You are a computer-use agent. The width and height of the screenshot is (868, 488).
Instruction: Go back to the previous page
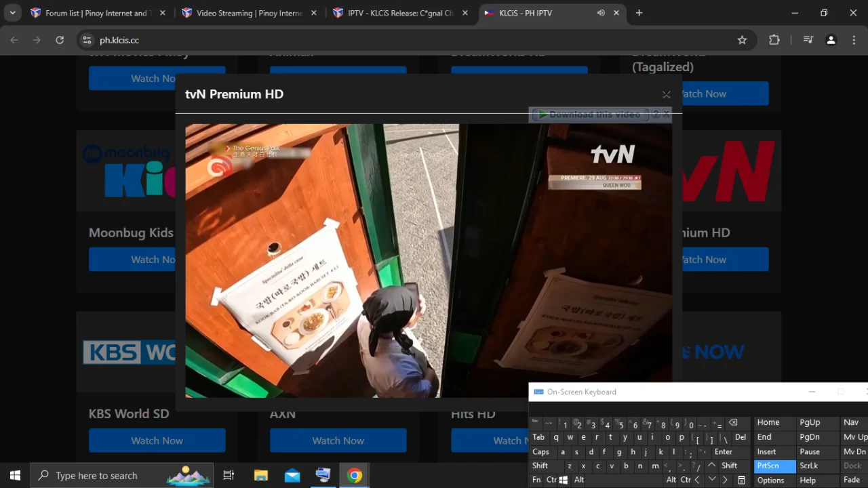click(14, 40)
